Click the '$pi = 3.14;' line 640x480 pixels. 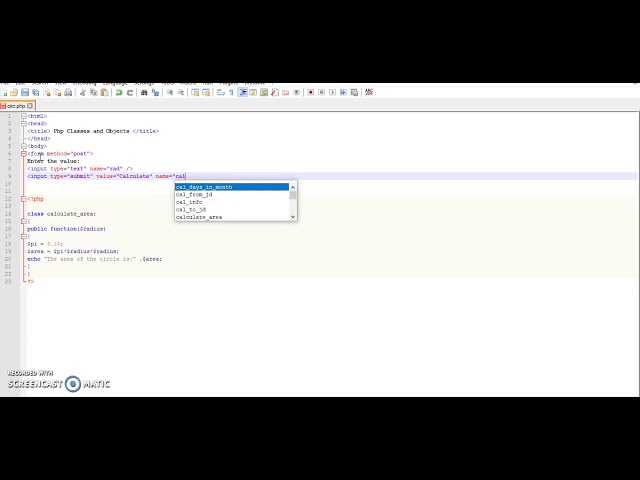point(45,244)
